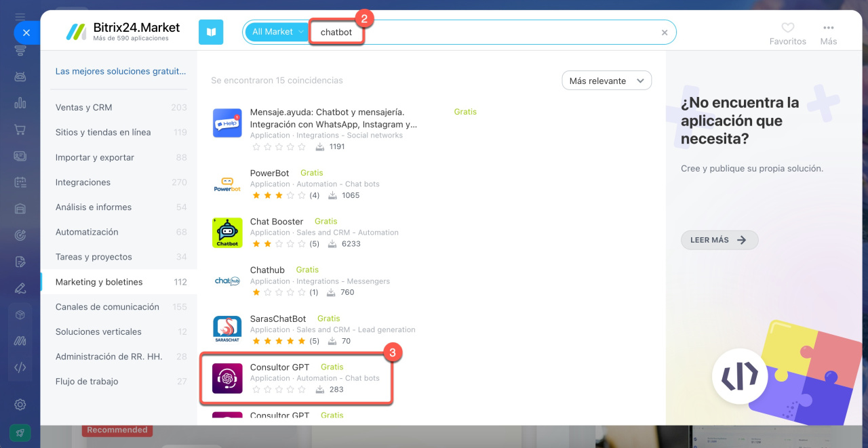Select Análisis e informes category

[119, 207]
